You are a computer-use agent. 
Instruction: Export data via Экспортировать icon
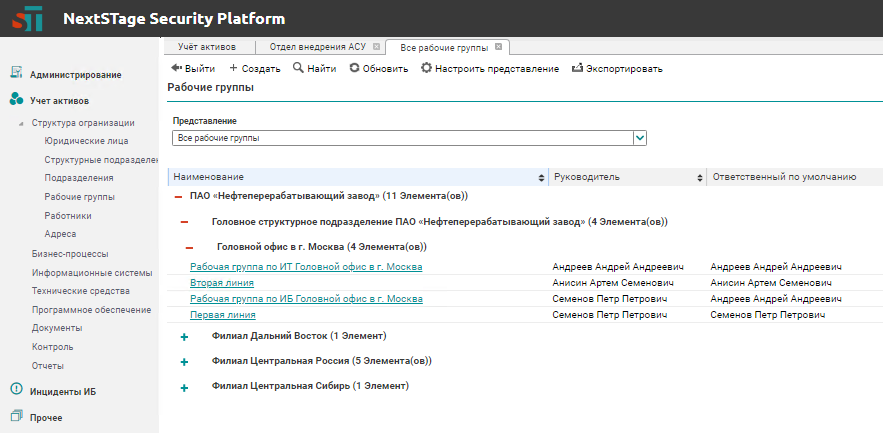pyautogui.click(x=577, y=69)
